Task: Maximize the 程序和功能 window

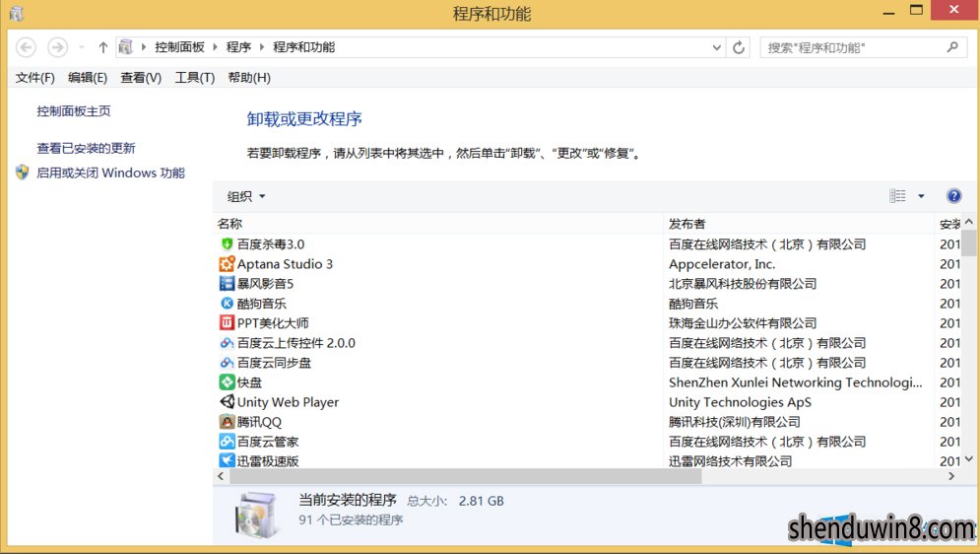Action: point(916,11)
